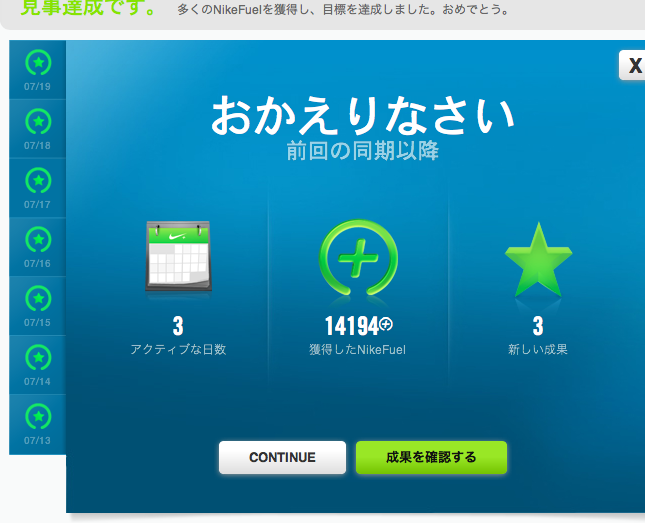Click the Nike calendar icon
The width and height of the screenshot is (645, 523).
(x=178, y=258)
